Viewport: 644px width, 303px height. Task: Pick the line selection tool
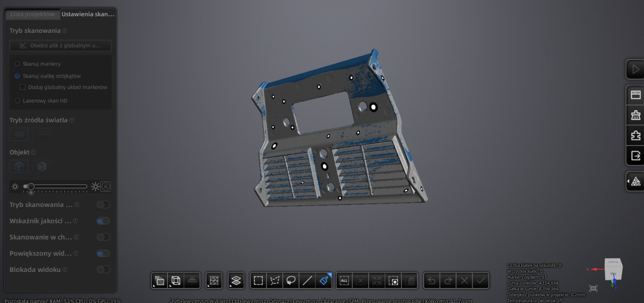(307, 280)
